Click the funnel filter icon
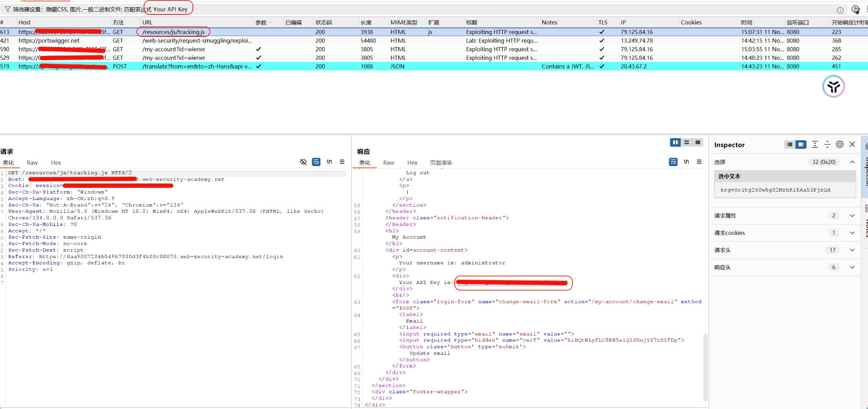Screen dimensions: 868x409 tap(7, 9)
